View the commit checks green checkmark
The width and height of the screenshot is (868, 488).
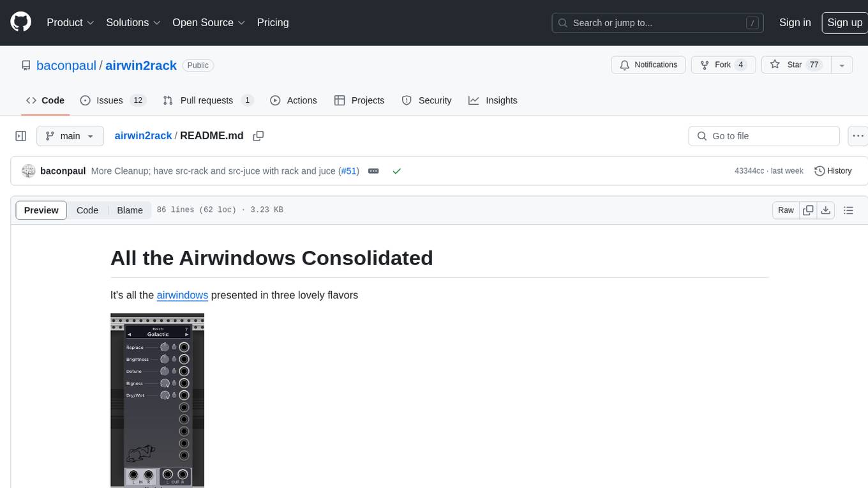coord(397,171)
